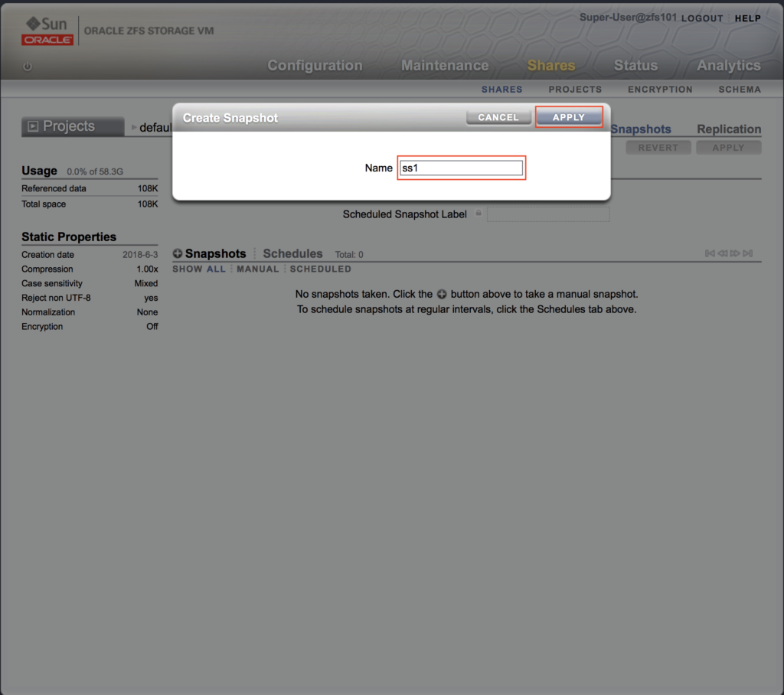
Task: Click the Scheduled Snapshot Label text
Action: click(x=404, y=214)
